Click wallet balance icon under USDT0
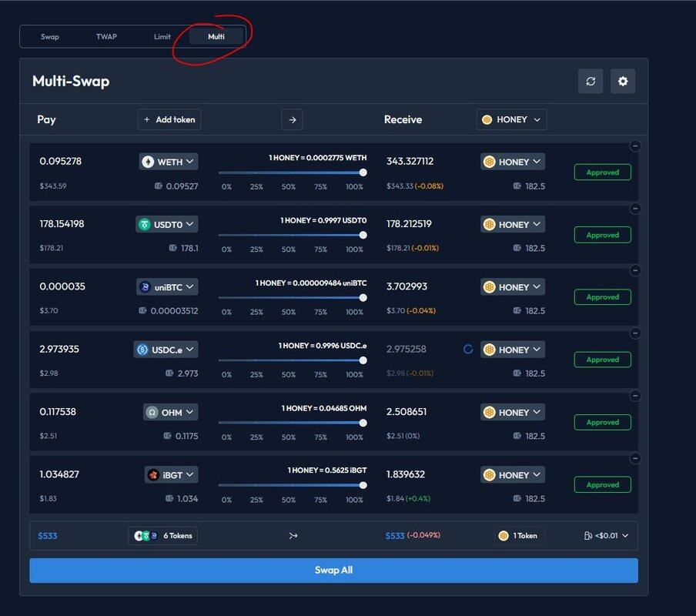The height and width of the screenshot is (616, 696). pyautogui.click(x=173, y=248)
